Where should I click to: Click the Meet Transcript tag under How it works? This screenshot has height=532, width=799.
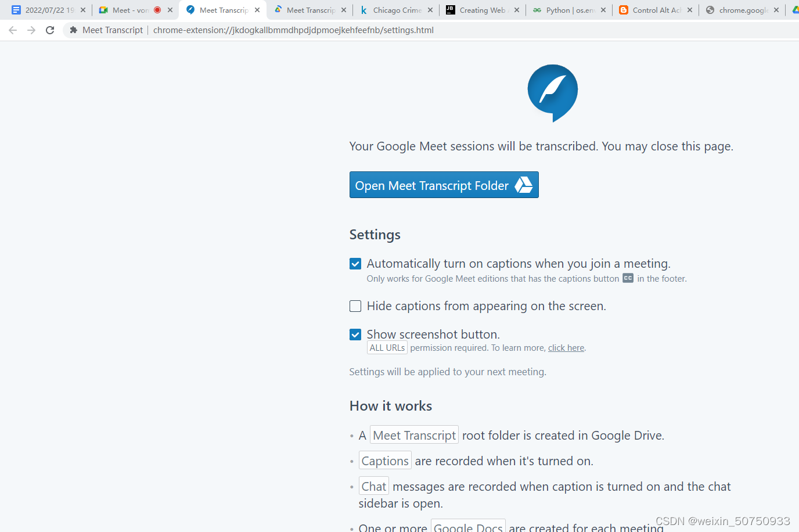pyautogui.click(x=414, y=435)
